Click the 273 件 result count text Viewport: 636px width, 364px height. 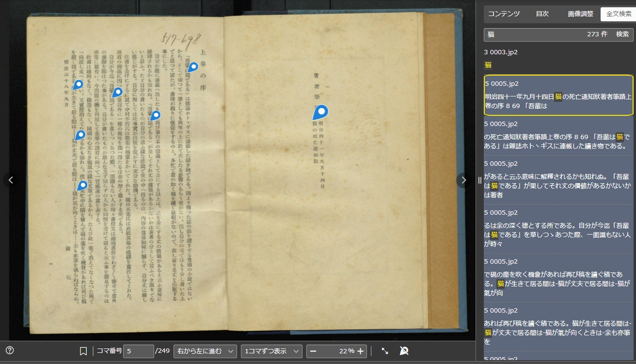tap(597, 34)
